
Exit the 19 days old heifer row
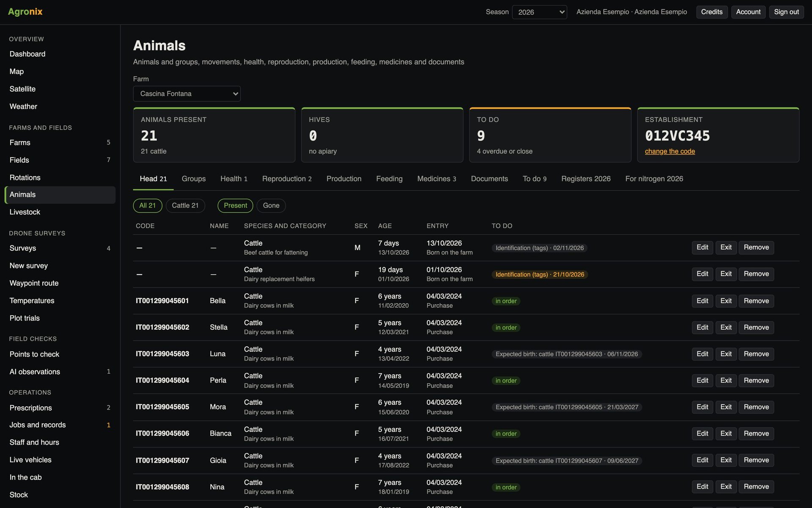726,274
